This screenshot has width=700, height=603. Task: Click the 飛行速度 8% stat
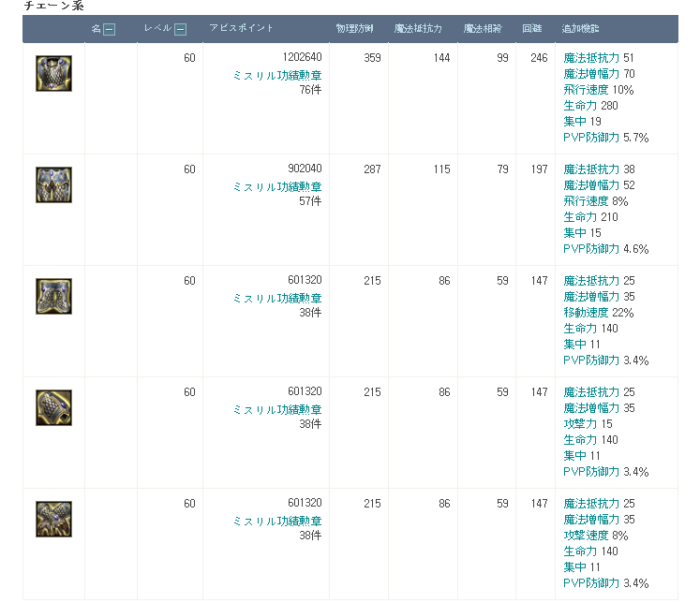(x=596, y=201)
